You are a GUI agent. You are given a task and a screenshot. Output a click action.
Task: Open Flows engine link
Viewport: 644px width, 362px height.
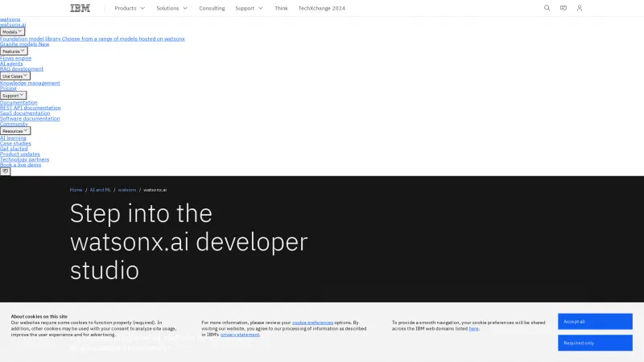point(15,58)
